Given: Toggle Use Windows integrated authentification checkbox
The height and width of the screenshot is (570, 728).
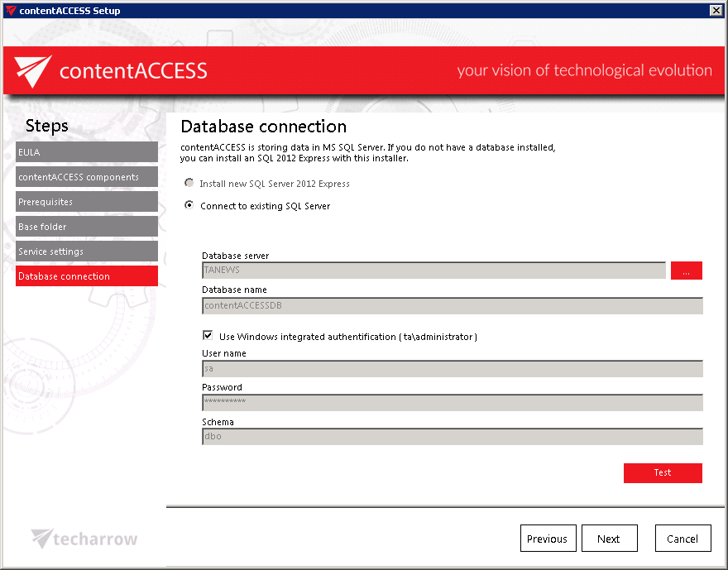Looking at the screenshot, I should pyautogui.click(x=208, y=335).
